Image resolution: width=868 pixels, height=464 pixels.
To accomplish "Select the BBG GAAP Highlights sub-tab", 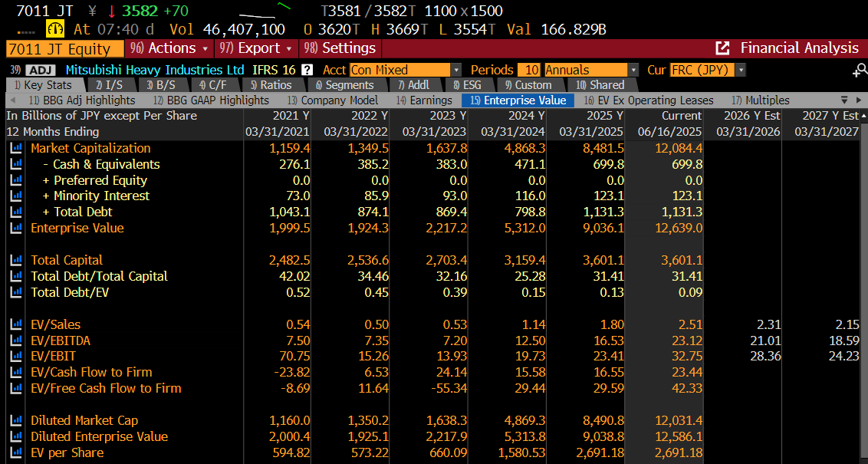I will click(x=211, y=100).
